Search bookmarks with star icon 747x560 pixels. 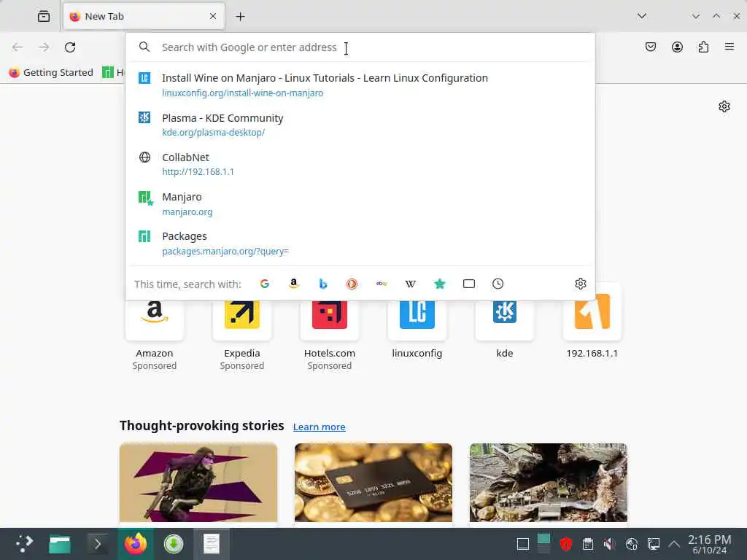click(x=440, y=284)
